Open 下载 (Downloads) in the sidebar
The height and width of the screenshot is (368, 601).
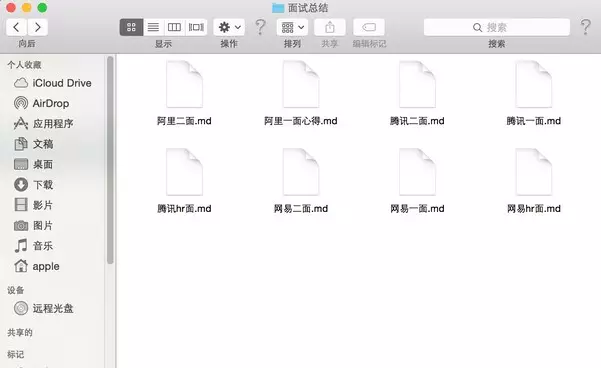click(x=33, y=185)
